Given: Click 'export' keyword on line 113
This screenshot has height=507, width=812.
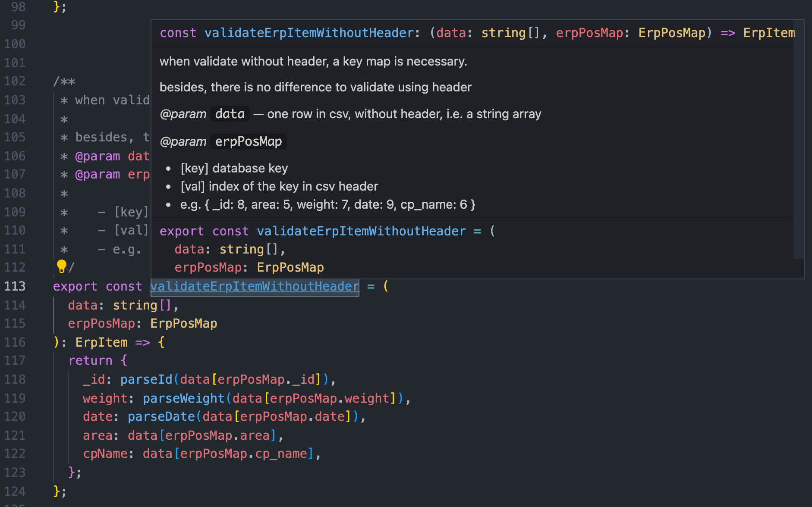Looking at the screenshot, I should pos(75,286).
